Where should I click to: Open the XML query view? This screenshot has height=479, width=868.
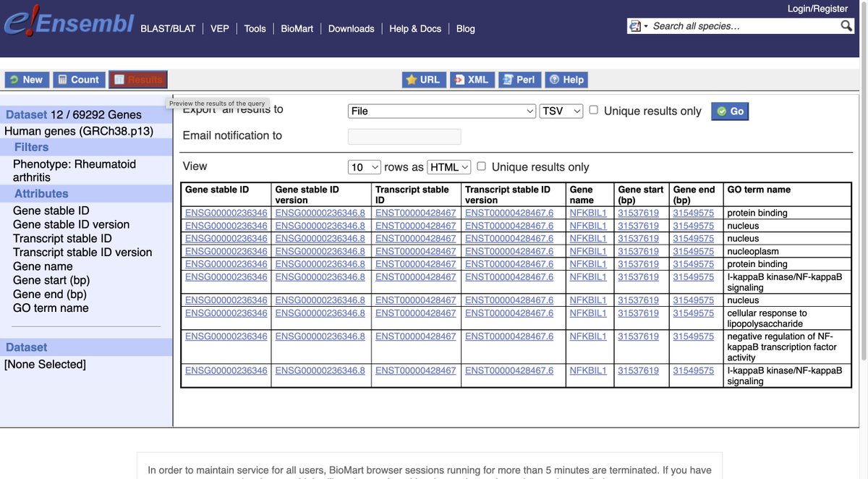pos(472,80)
